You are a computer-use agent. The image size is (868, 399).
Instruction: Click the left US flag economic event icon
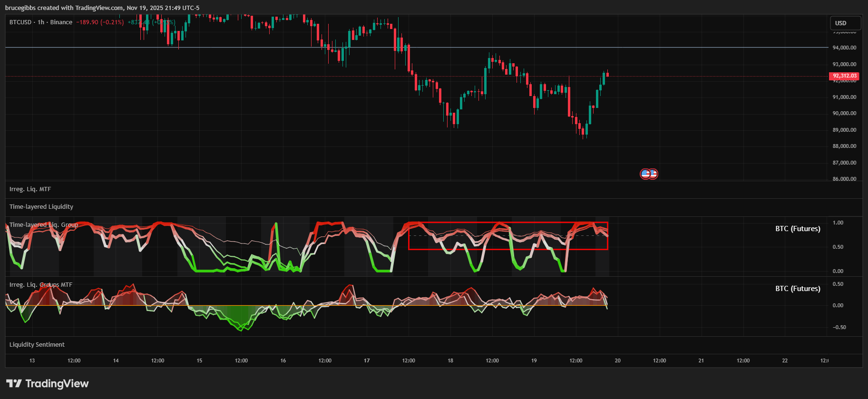tap(645, 174)
